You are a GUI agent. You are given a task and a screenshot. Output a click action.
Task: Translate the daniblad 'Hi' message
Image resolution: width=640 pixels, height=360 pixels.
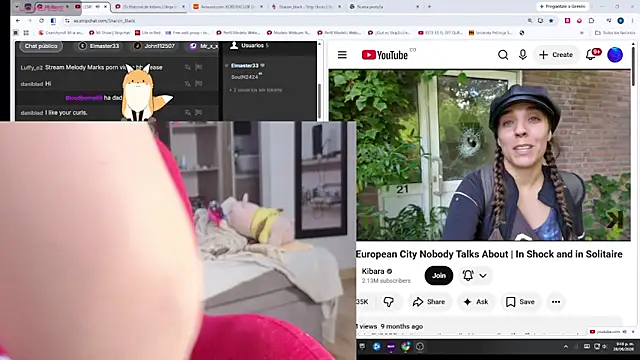[187, 84]
